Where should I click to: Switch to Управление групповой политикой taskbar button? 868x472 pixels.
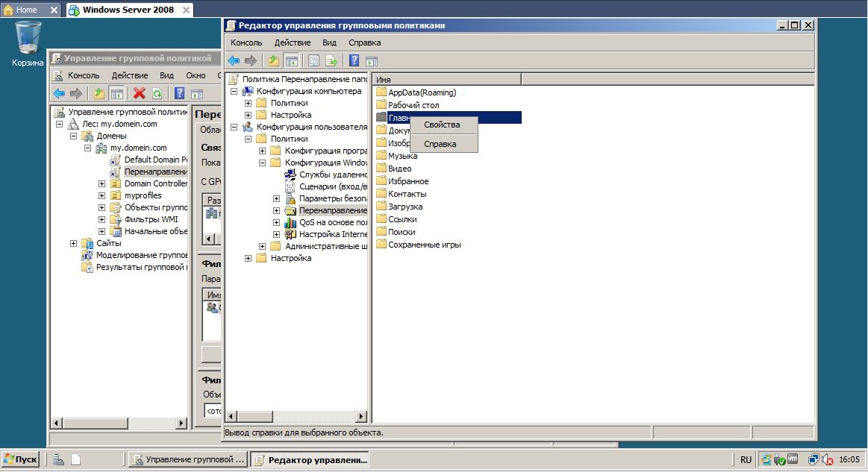[x=187, y=459]
